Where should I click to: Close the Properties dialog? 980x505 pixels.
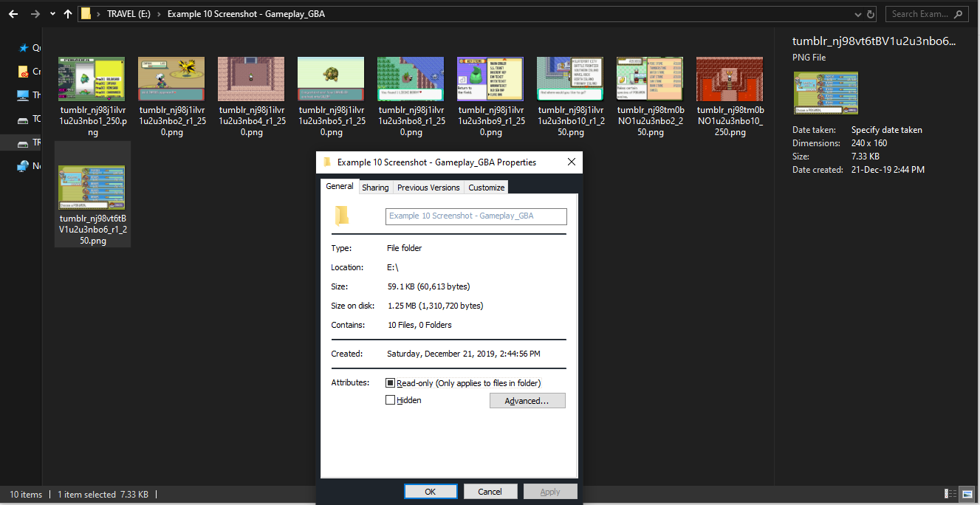(571, 162)
